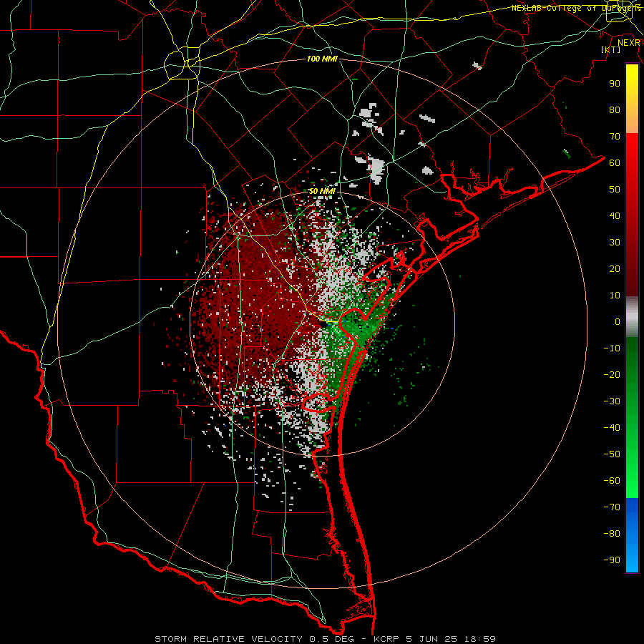
Task: Click the 50 value on velocity scale
Action: pyautogui.click(x=615, y=190)
